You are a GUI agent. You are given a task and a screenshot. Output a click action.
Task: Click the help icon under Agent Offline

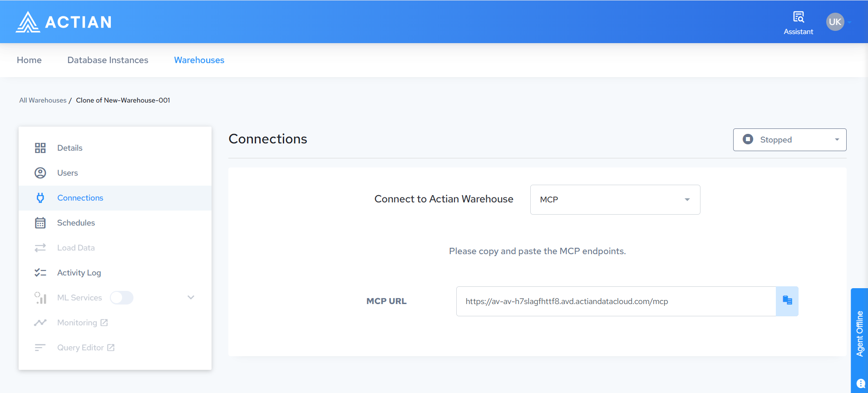(x=860, y=383)
